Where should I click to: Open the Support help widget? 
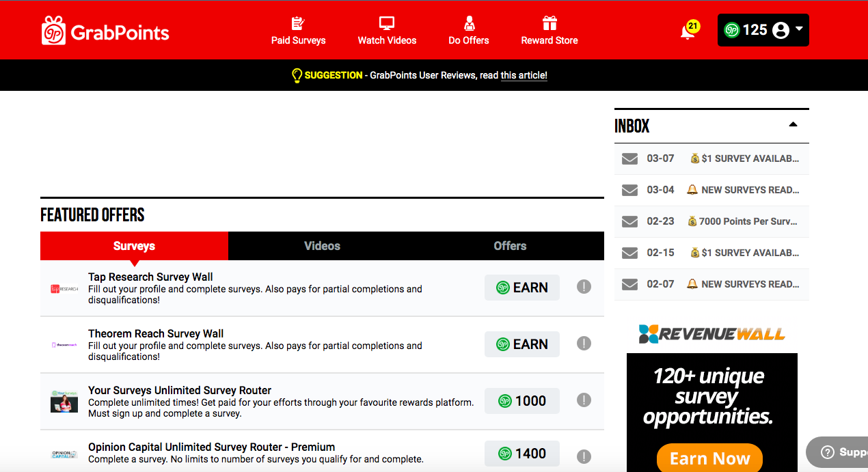(x=838, y=452)
